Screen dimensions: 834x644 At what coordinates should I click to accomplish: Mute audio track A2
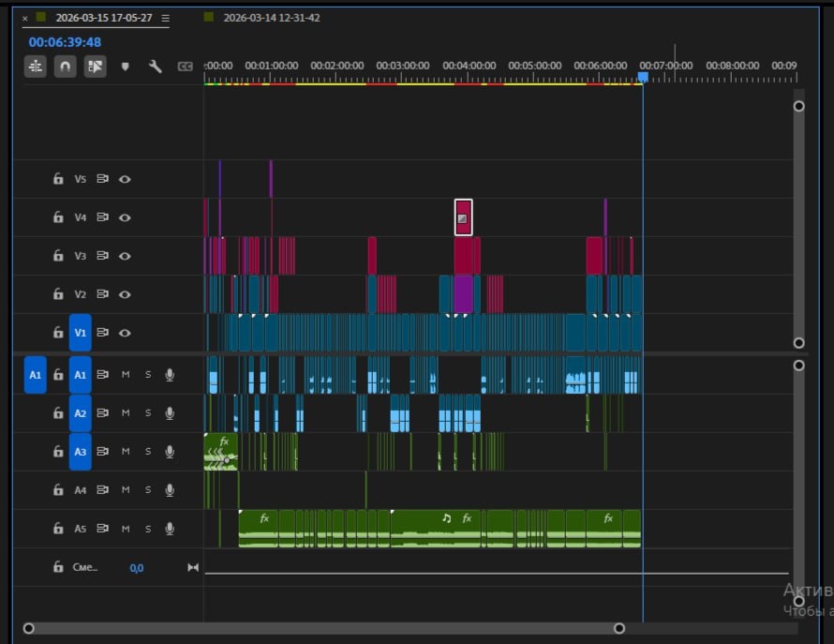pos(126,413)
